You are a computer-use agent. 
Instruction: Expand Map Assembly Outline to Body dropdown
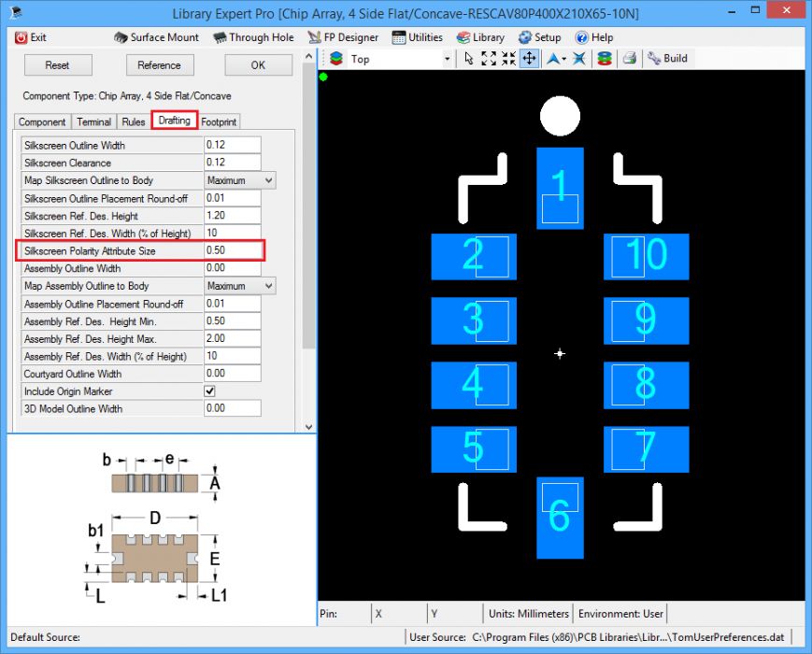click(269, 286)
